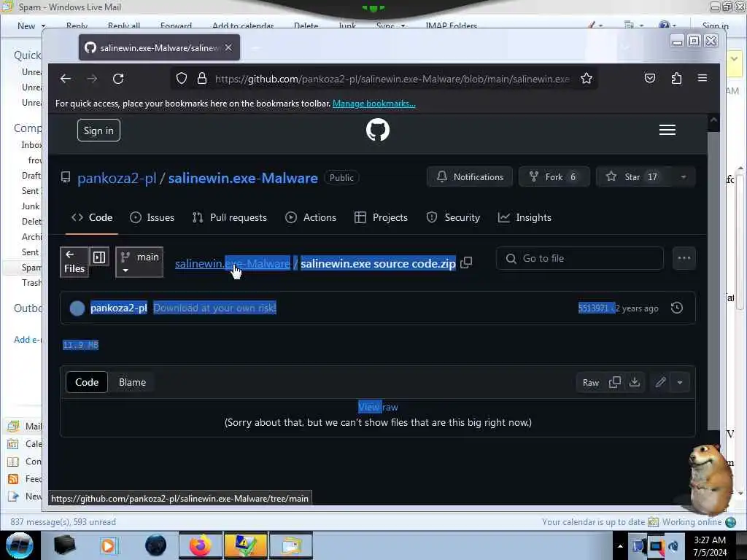The image size is (747, 560).
Task: Open Pull requests tab
Action: coord(230,217)
